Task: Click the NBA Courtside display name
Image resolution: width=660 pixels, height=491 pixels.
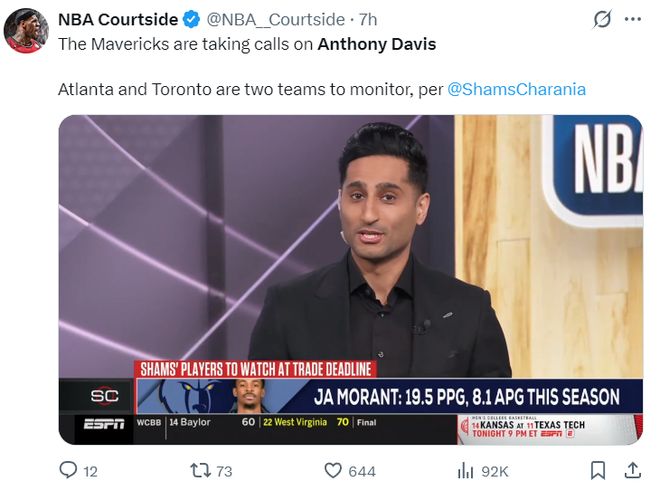Action: point(118,20)
